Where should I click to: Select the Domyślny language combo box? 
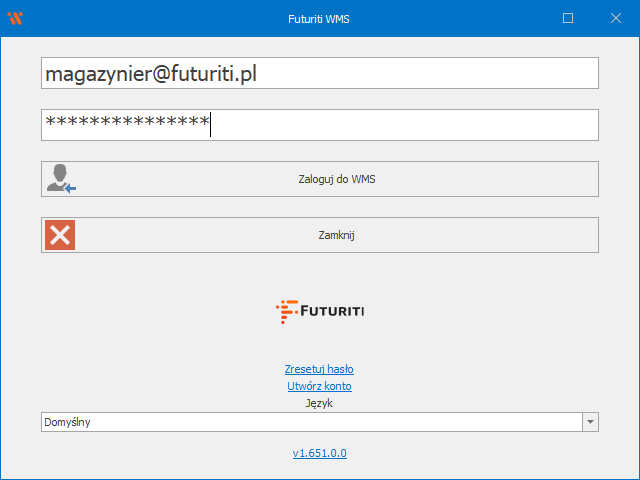(x=310, y=422)
